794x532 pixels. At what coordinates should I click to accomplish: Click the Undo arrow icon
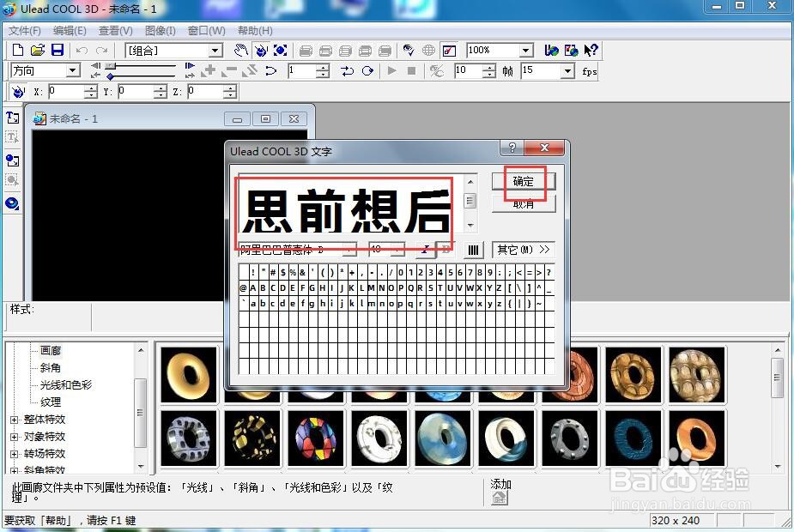click(x=82, y=51)
